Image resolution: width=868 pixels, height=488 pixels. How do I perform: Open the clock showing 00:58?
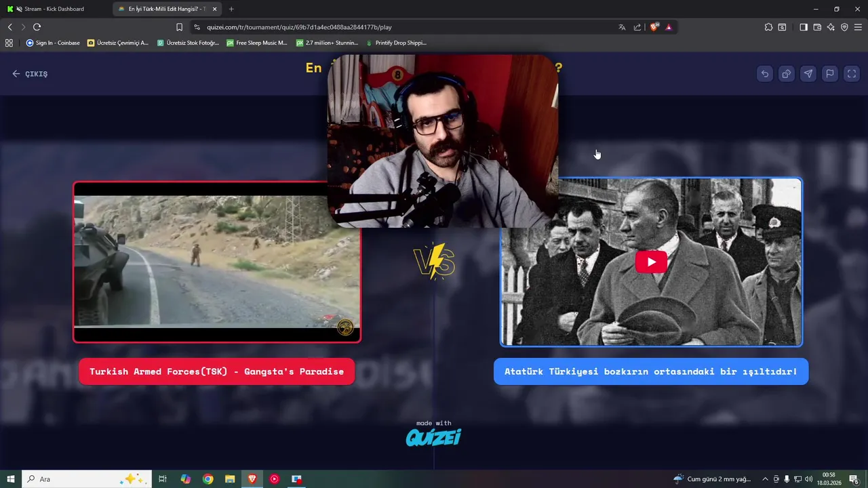pyautogui.click(x=829, y=479)
